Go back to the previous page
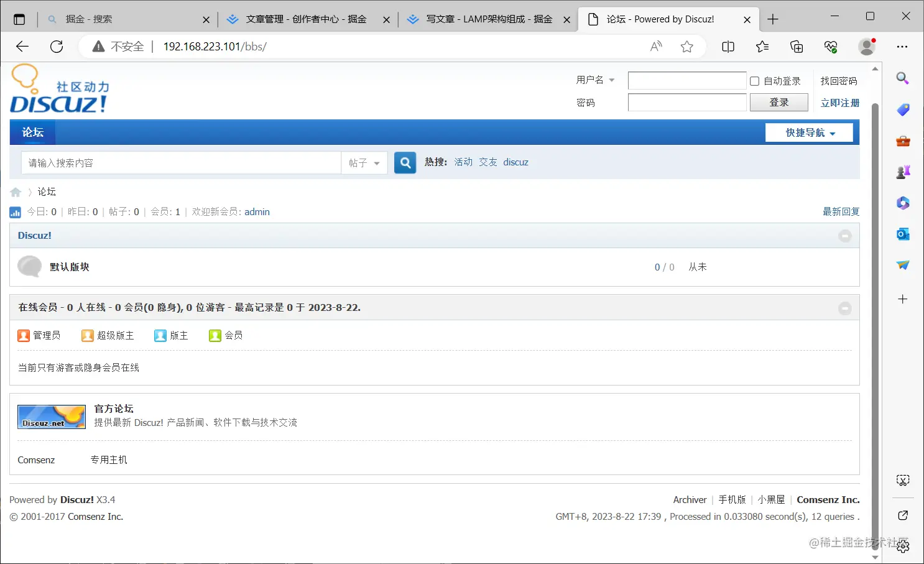Image resolution: width=924 pixels, height=564 pixels. (22, 47)
